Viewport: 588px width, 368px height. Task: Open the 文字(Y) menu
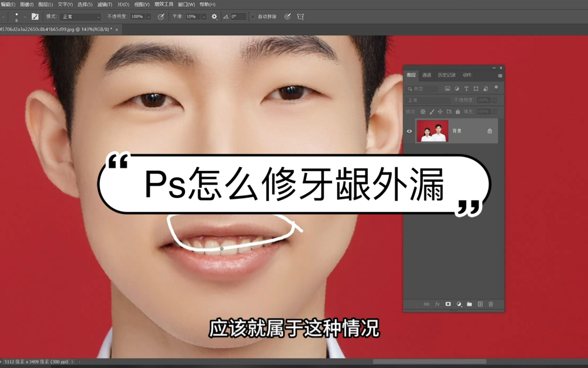pos(65,4)
